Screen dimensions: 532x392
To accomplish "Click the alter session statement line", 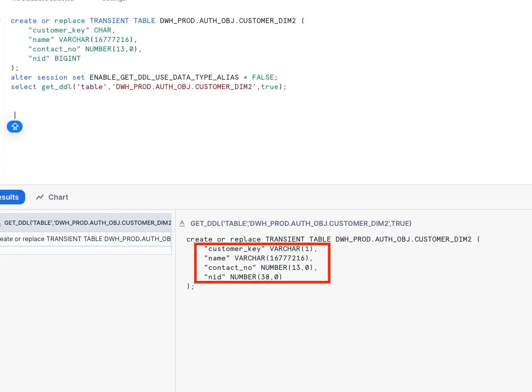I will click(142, 77).
